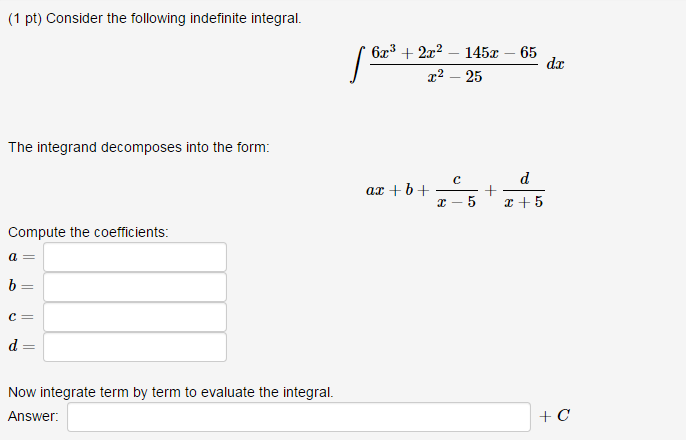Focus the wide Answer input field

click(x=299, y=417)
